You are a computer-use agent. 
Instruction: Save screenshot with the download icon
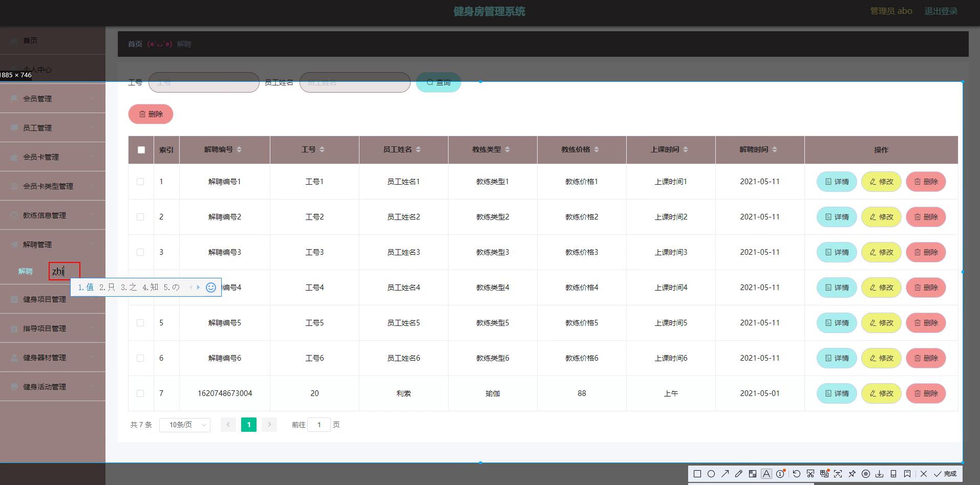tap(880, 474)
